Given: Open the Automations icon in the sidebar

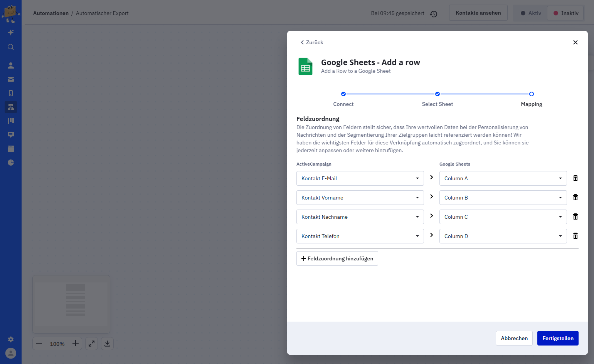Looking at the screenshot, I should coord(11,107).
